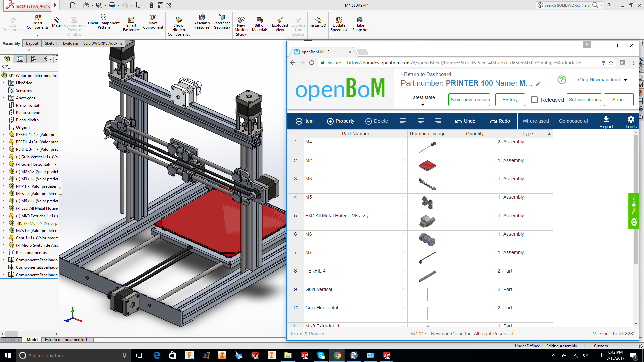644x362 pixels.
Task: Open Instant3D tool
Action: (318, 20)
